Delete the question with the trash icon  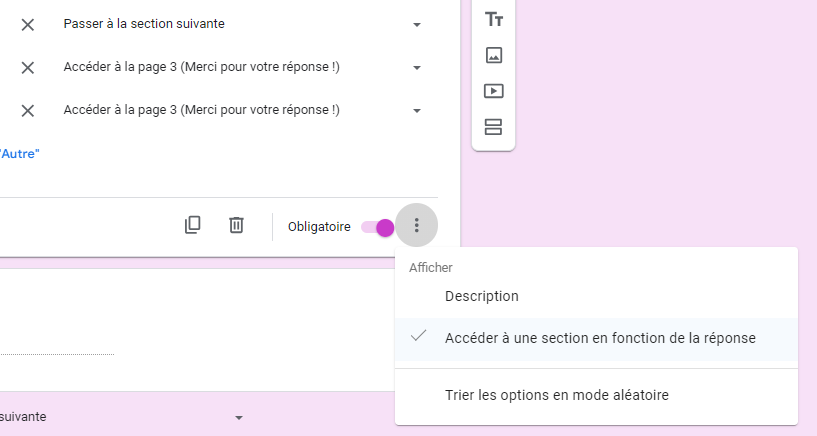(236, 226)
